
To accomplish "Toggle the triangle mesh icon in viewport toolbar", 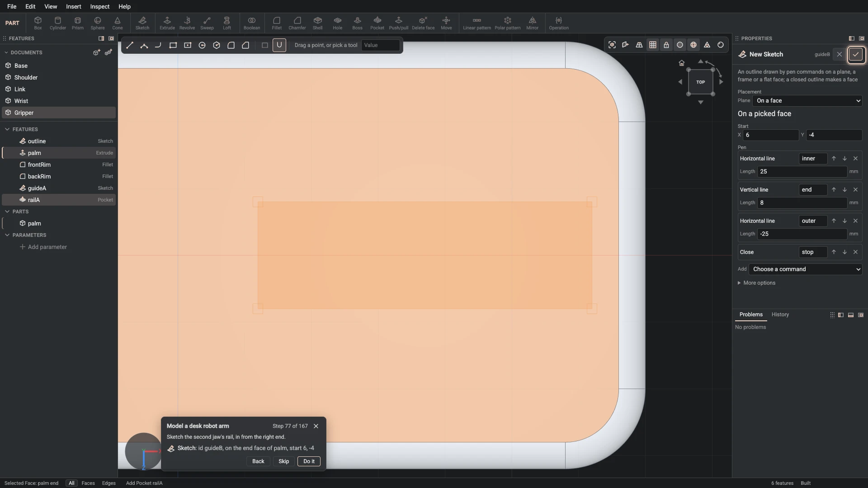I will [707, 45].
